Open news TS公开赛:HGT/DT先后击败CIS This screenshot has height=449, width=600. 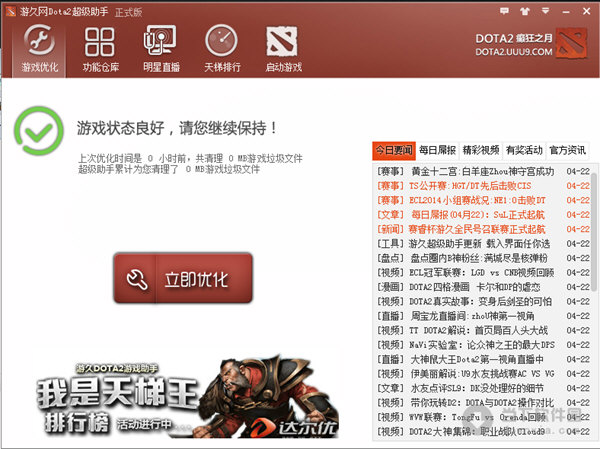[x=470, y=186]
